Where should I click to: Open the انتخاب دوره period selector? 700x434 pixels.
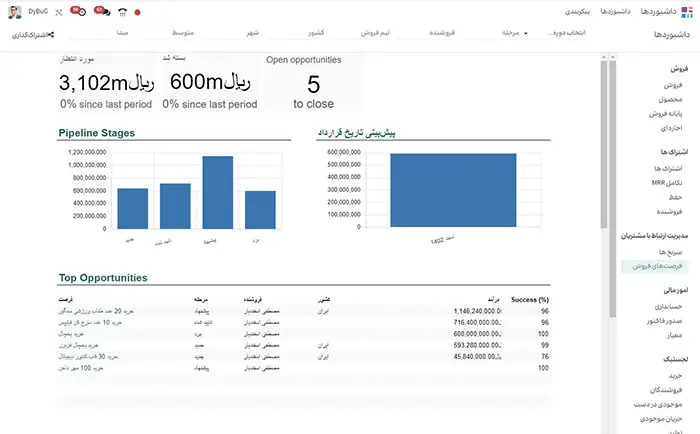(567, 33)
